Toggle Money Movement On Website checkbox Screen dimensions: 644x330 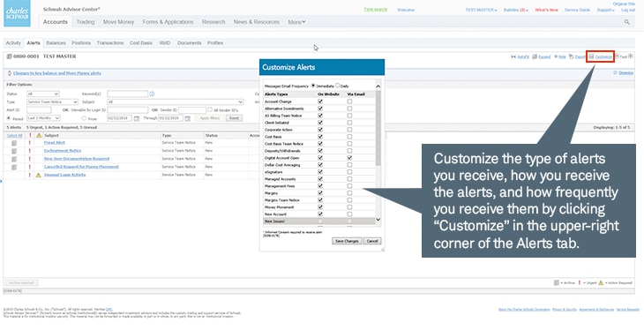point(320,207)
